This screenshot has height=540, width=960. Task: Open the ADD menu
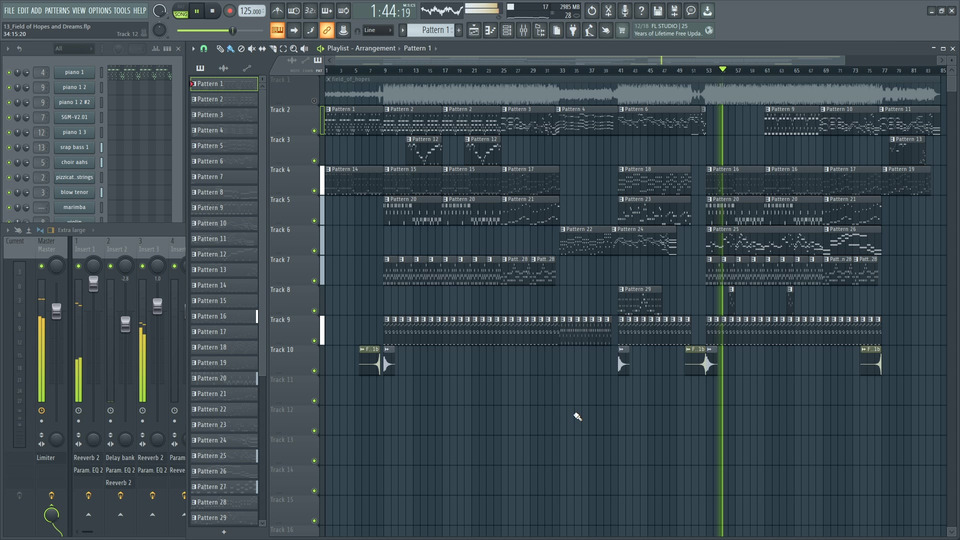36,10
